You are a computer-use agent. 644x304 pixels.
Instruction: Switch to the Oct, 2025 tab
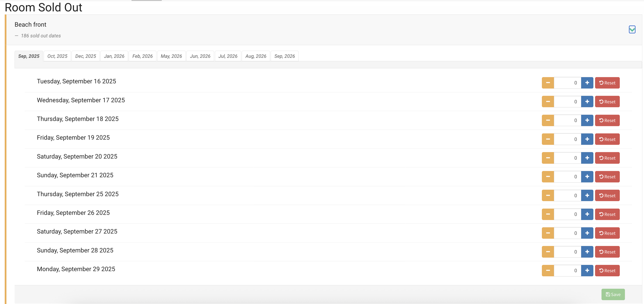tap(57, 56)
